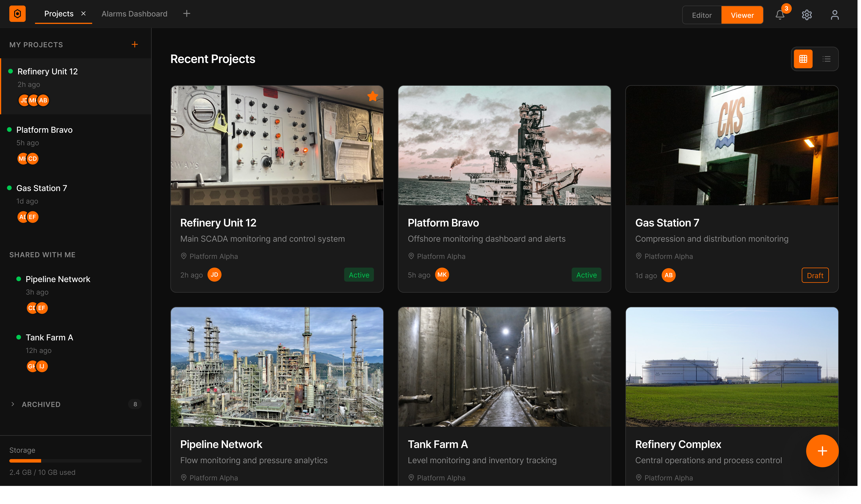The image size is (861, 504).
Task: Click JD avatar on Refinery Unit 12 card
Action: [x=215, y=275]
